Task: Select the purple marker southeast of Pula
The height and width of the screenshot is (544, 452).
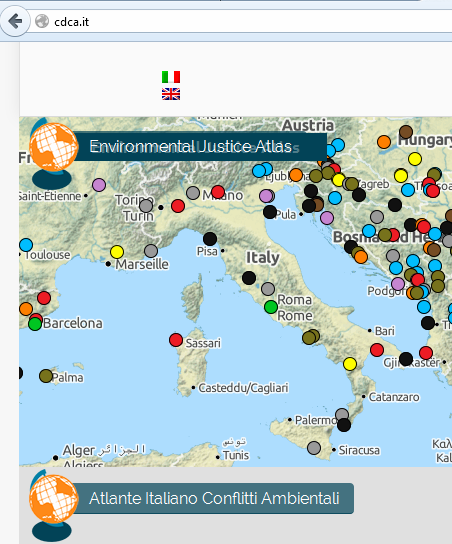Action: tap(327, 218)
